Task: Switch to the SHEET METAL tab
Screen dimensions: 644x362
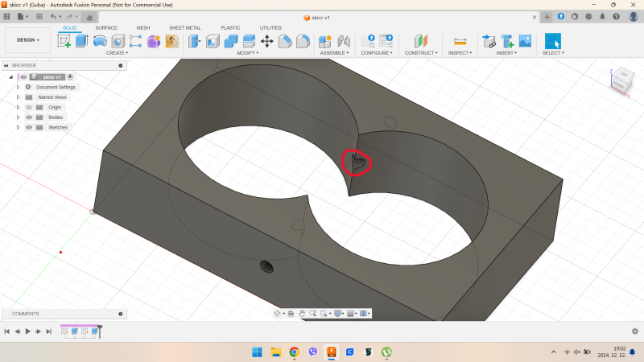Action: (x=184, y=27)
